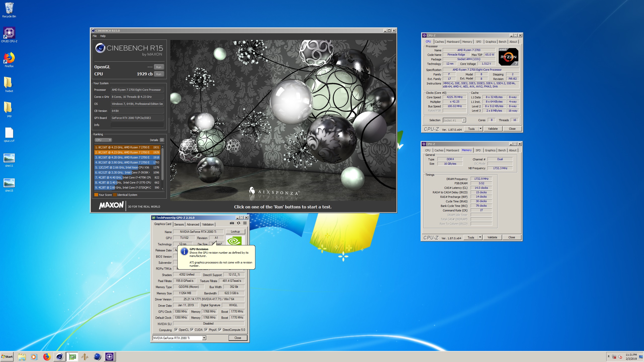644x362 pixels.
Task: Switch to Validation tab in GPU-Z
Action: (208, 224)
